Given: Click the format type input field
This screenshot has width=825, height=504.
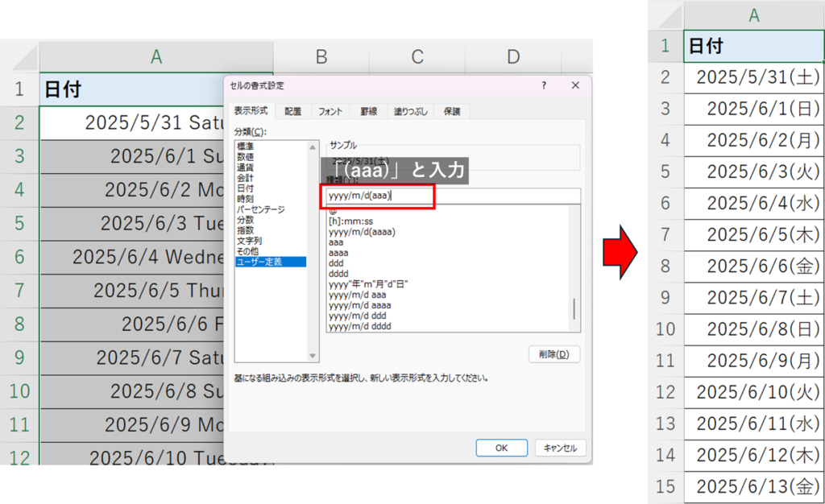Looking at the screenshot, I should pyautogui.click(x=453, y=196).
